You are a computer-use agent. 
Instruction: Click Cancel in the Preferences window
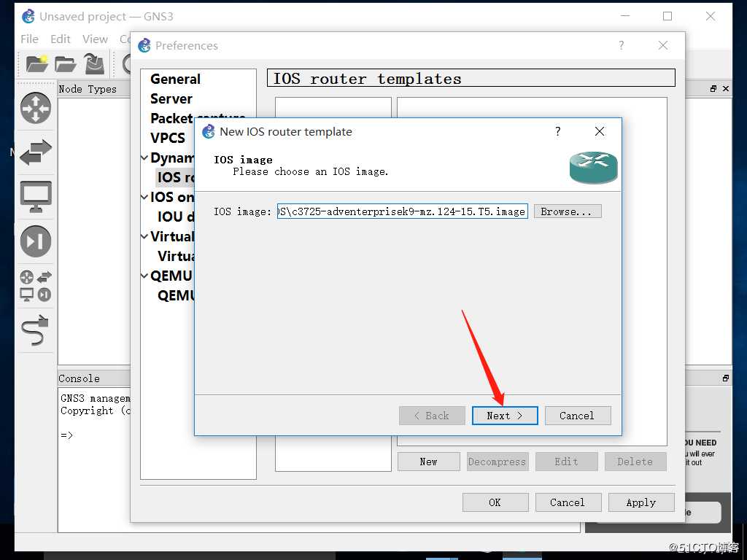pyautogui.click(x=568, y=502)
